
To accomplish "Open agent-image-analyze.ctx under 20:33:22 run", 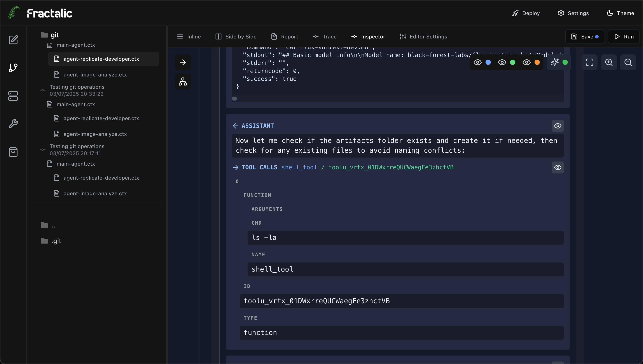I will (x=95, y=134).
